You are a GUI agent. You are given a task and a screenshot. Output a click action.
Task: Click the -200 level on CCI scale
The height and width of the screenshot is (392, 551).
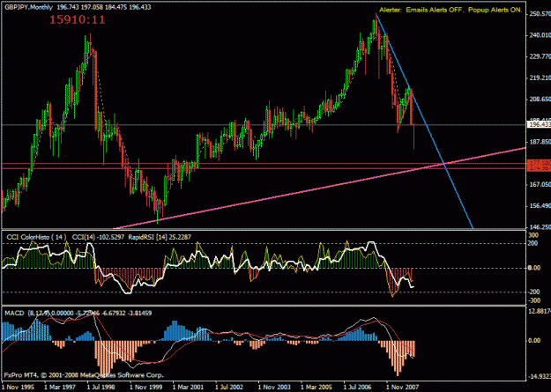tap(532, 292)
